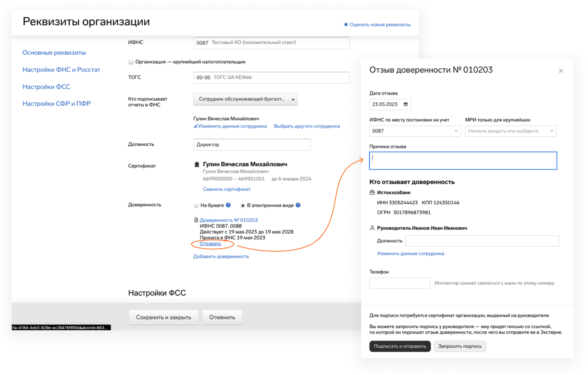This screenshot has width=588, height=375.
Task: Click the person icon beside Руководитель Иванов
Action: (x=372, y=228)
